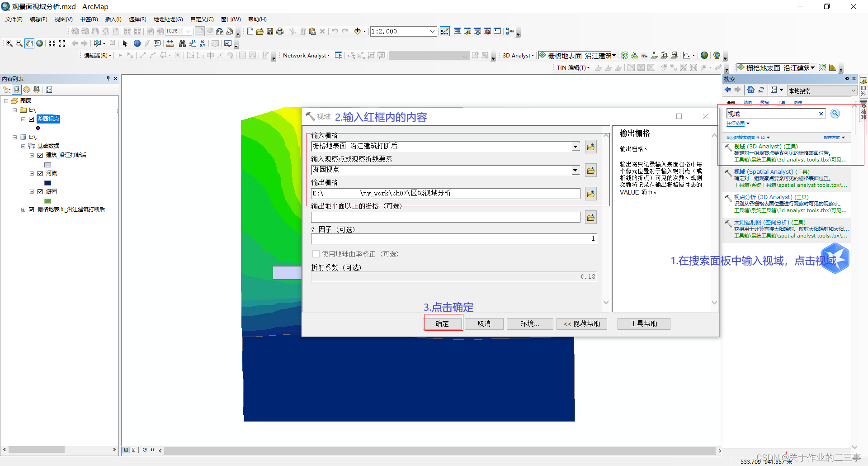Toggle visibility of 河流 layer
The height and width of the screenshot is (466, 868).
pyautogui.click(x=40, y=173)
